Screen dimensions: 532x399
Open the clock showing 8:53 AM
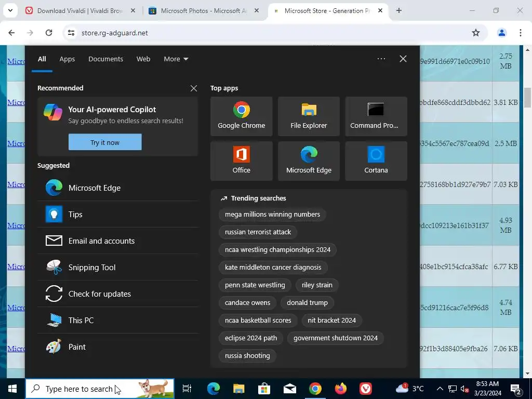coord(487,389)
